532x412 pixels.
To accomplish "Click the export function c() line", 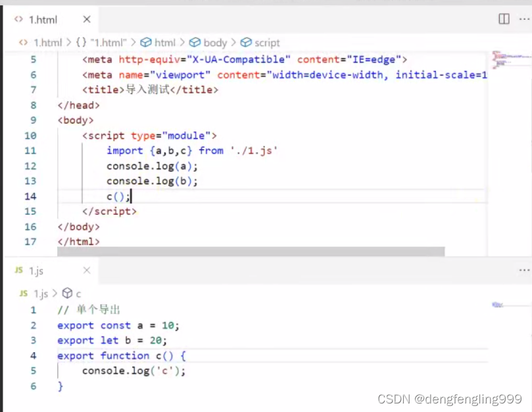I will pos(122,355).
